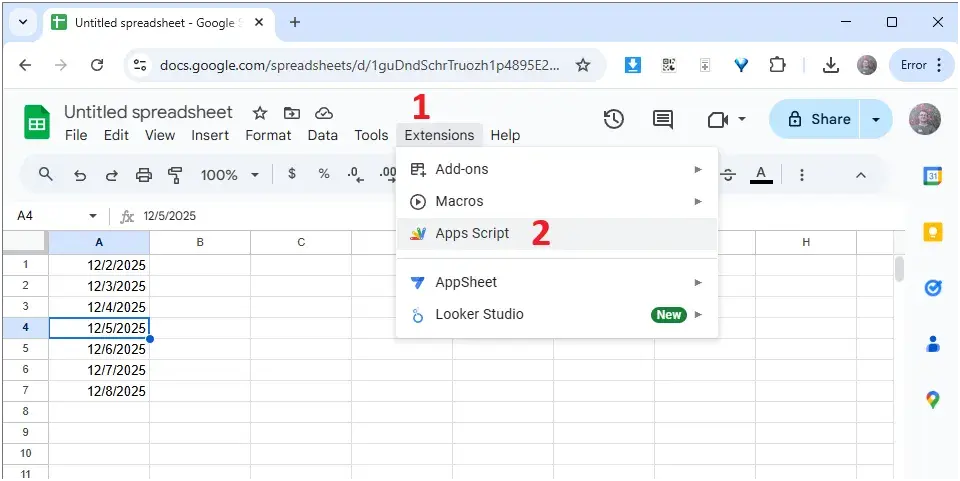Screen dimensions: 960x481
Task: Select cell A7 containing 12/8/2025
Action: pos(99,391)
